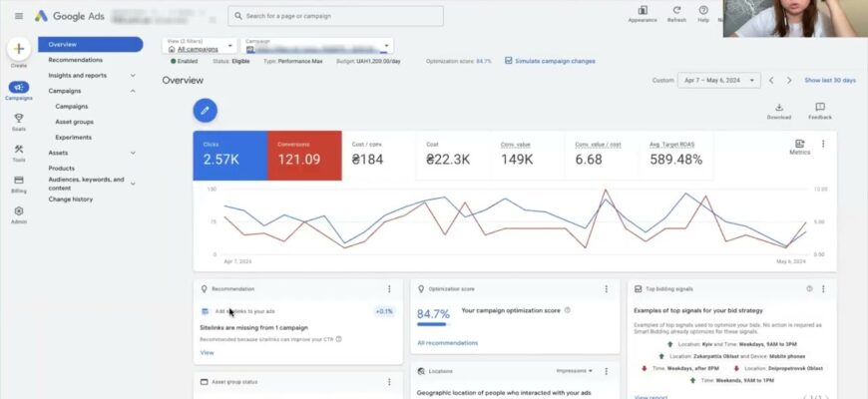Open the custom date range dropdown

(x=718, y=80)
